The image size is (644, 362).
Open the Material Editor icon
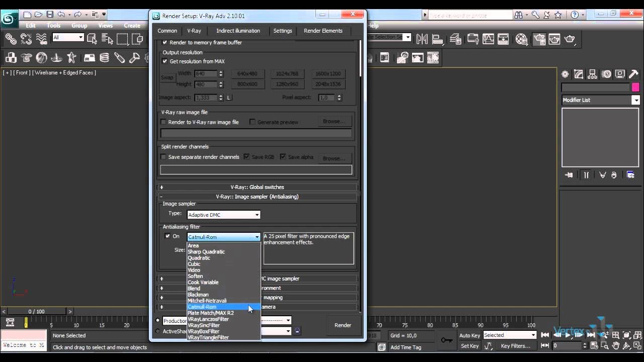click(x=522, y=39)
